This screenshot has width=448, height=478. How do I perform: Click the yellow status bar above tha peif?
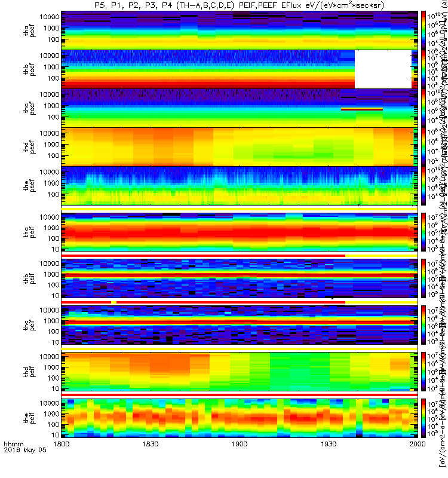240,210
